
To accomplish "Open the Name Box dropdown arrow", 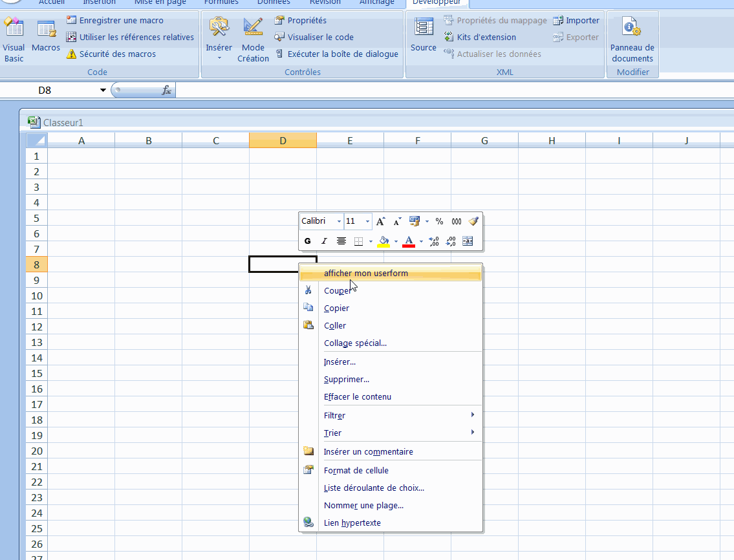I will click(103, 91).
